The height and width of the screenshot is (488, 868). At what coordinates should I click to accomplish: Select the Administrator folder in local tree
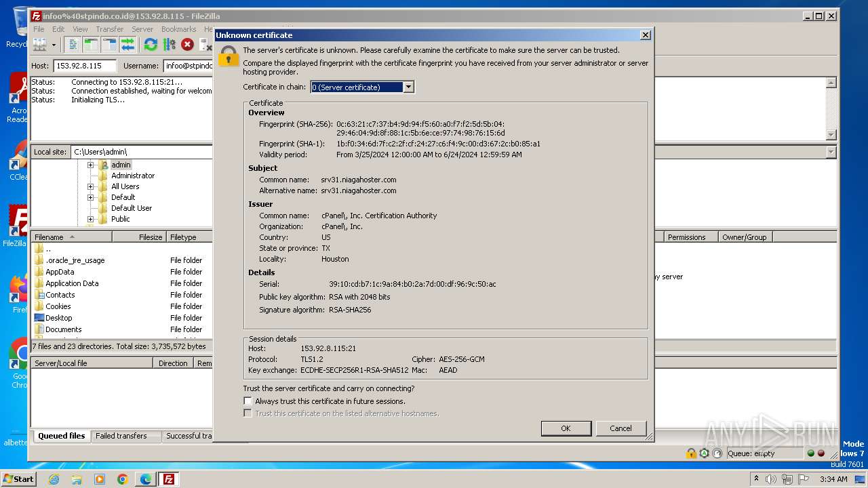(133, 176)
